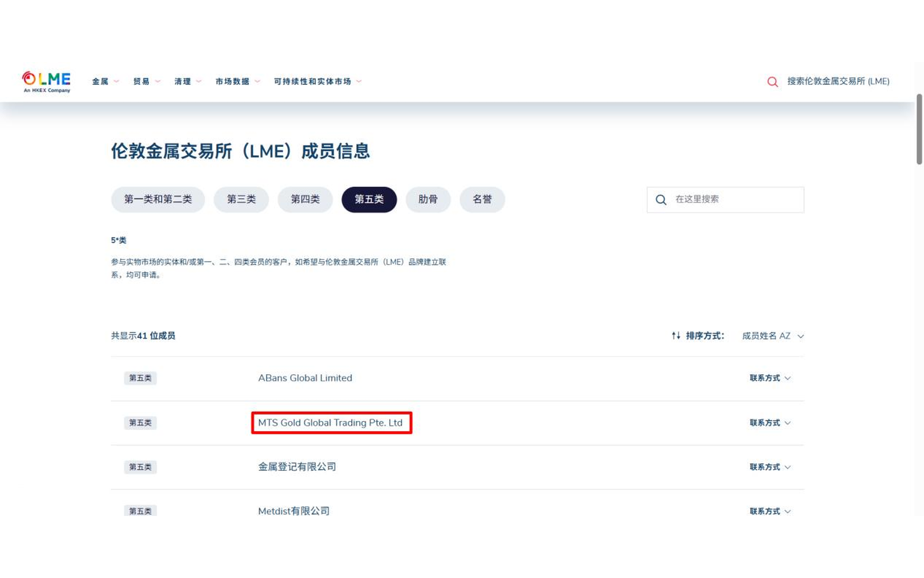Viewport: 924px width, 578px height.
Task: Click 第五类 badge beside 金属登记有限公司
Action: [x=140, y=467]
